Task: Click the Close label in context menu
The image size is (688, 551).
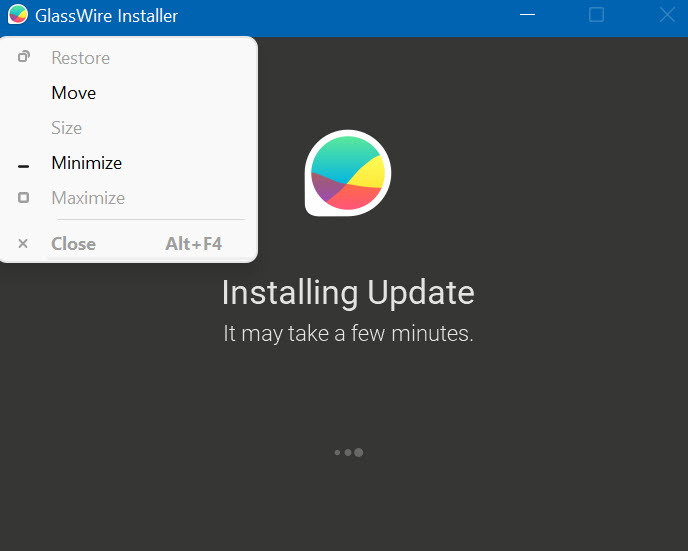Action: click(73, 244)
